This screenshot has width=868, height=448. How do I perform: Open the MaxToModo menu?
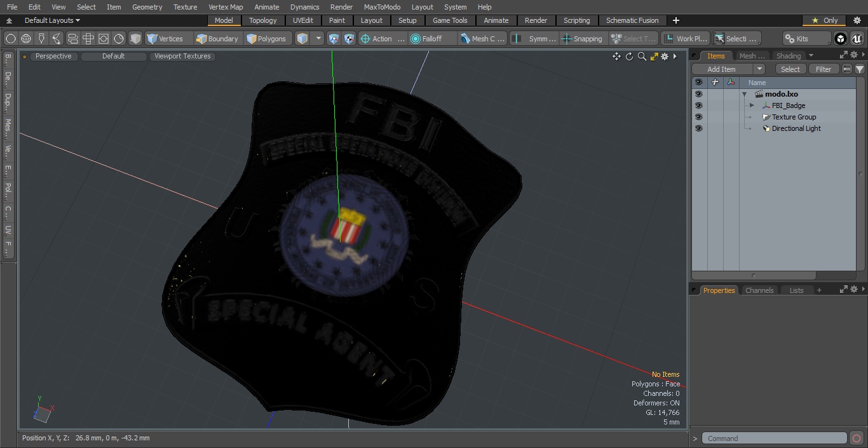pyautogui.click(x=382, y=7)
